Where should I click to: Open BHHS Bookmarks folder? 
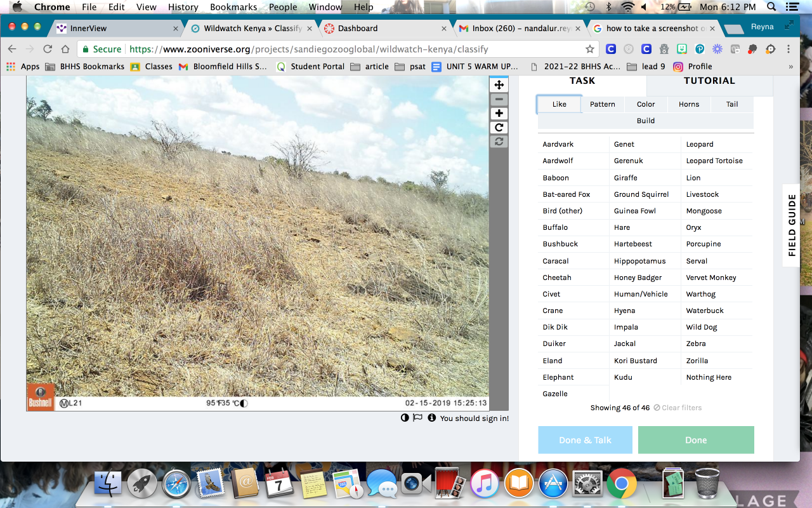click(x=84, y=66)
